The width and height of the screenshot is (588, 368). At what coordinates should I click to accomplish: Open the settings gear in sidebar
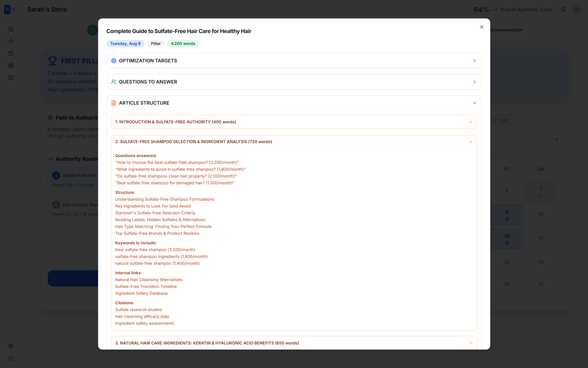click(11, 346)
